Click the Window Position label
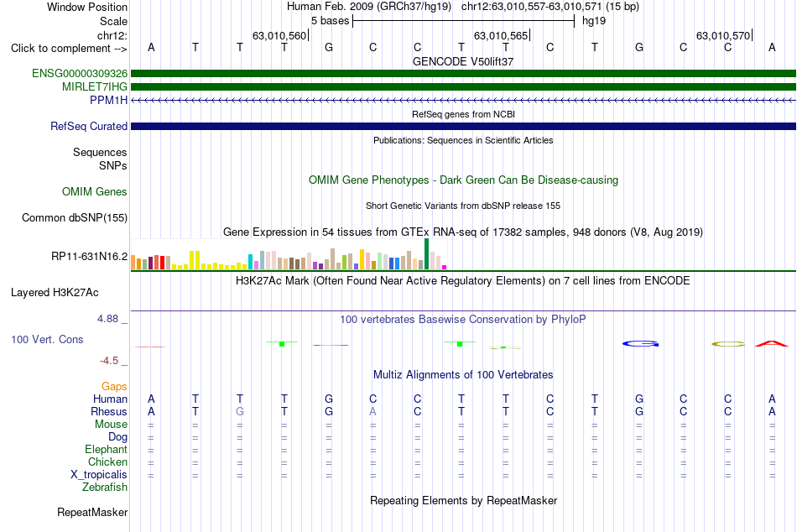 point(87,7)
